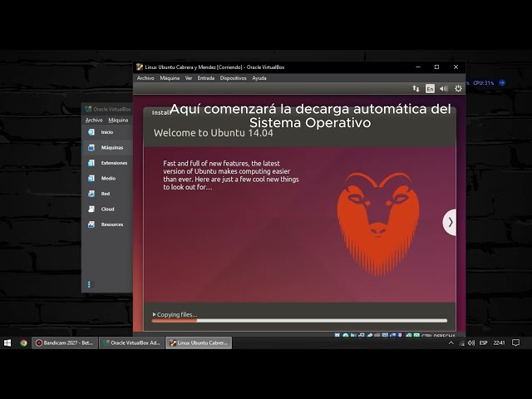The image size is (532, 399).
Task: Go to the next installer slide
Action: tap(450, 222)
